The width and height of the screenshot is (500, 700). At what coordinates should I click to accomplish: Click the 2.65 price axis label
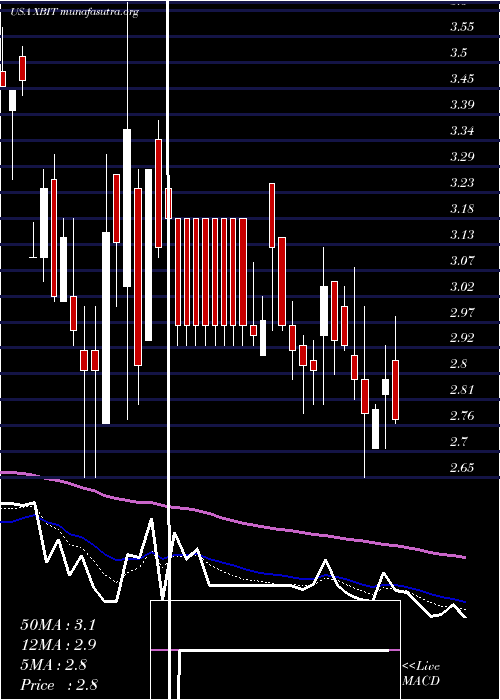tap(462, 467)
